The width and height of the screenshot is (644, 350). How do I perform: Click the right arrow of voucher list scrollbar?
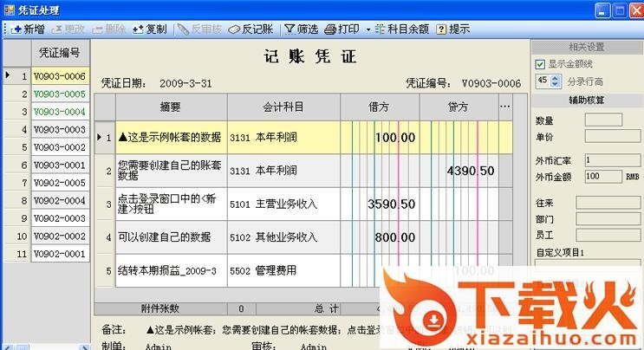pyautogui.click(x=84, y=347)
